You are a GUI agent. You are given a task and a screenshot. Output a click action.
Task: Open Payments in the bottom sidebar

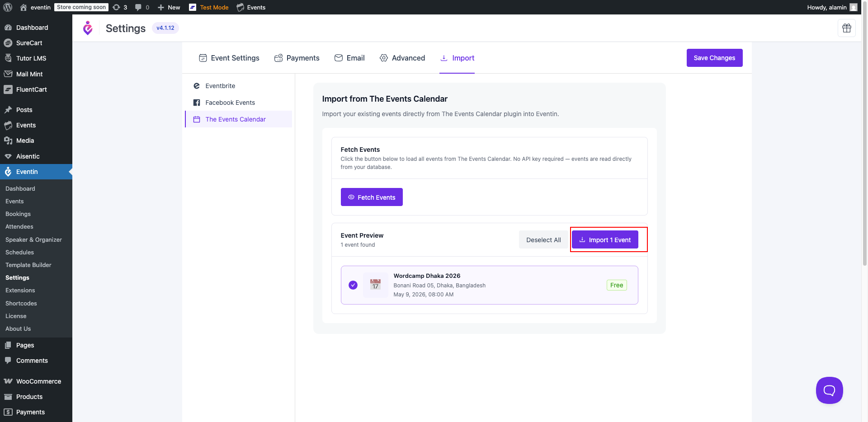click(x=36, y=412)
